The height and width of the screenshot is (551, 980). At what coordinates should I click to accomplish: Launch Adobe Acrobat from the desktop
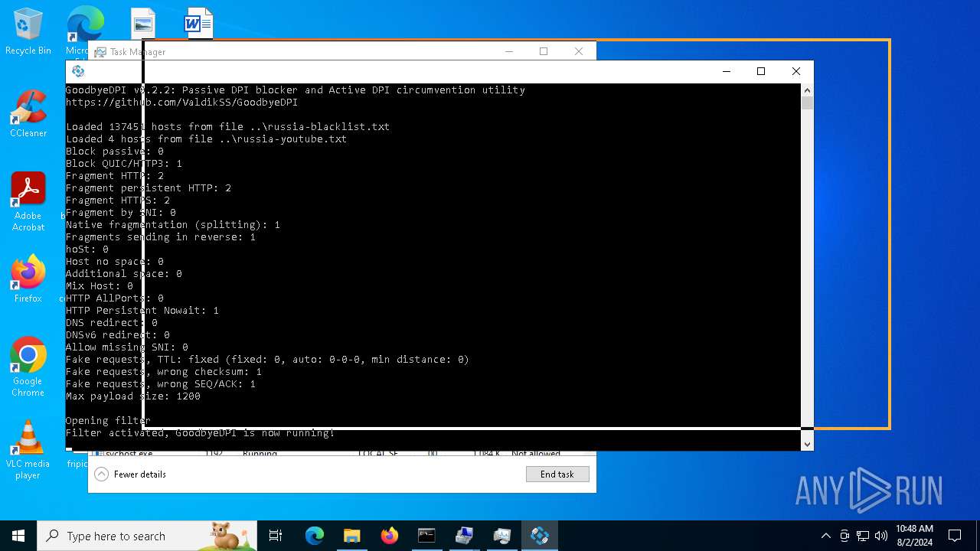tap(28, 202)
